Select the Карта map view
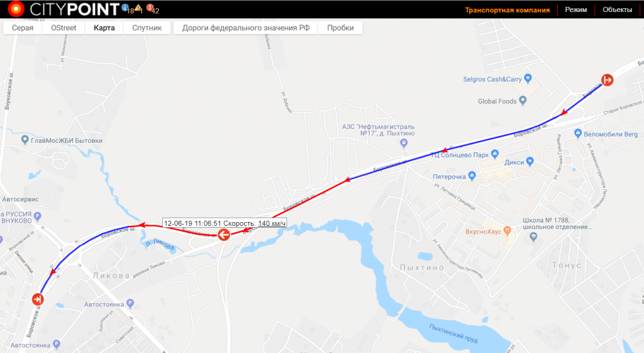Screen dimensions: 644x353 pyautogui.click(x=104, y=28)
